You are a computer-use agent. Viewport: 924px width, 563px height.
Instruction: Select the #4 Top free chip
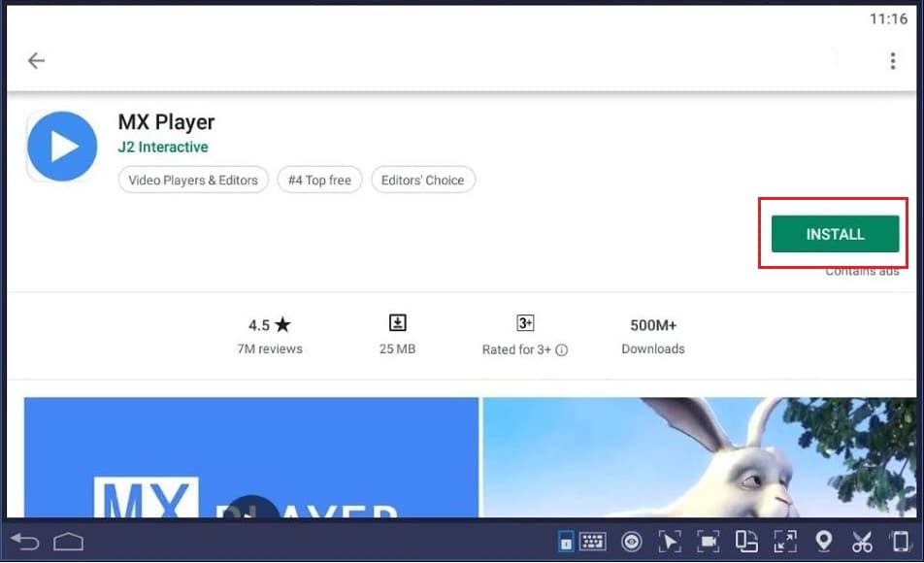(x=319, y=180)
